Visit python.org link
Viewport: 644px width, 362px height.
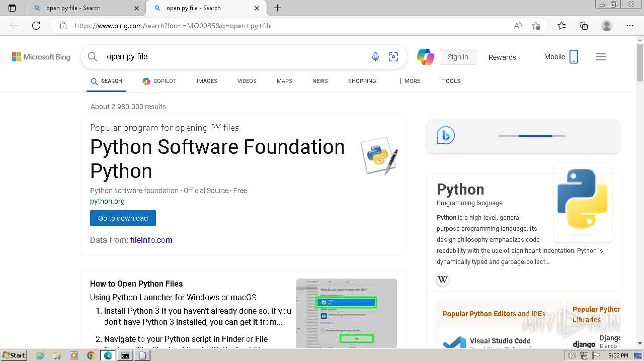pyautogui.click(x=107, y=201)
